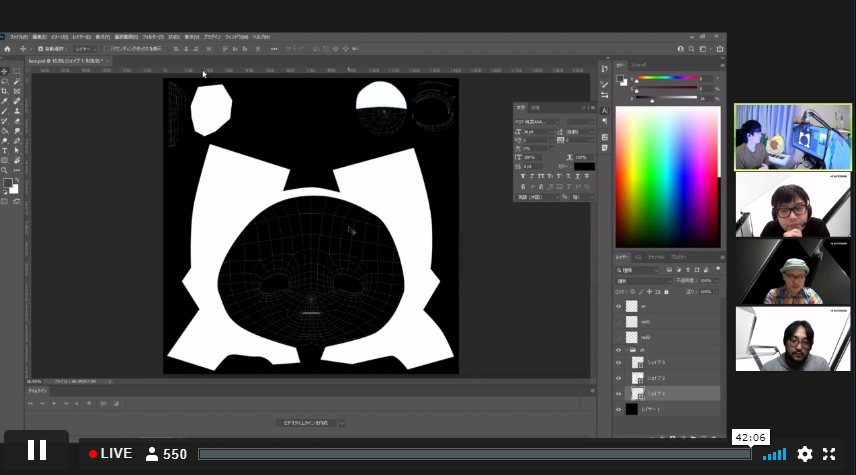
Task: Open the ファイル menu
Action: click(18, 37)
